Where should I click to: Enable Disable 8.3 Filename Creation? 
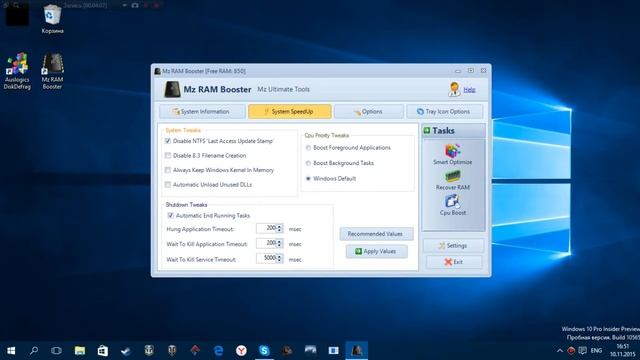click(x=168, y=156)
